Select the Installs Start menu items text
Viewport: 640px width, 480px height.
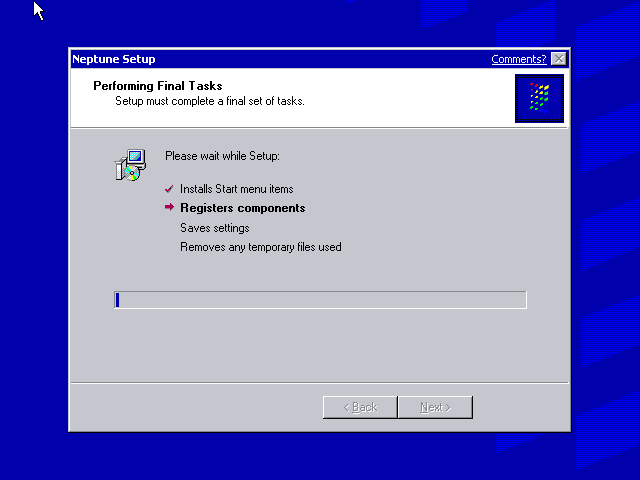[x=237, y=189]
